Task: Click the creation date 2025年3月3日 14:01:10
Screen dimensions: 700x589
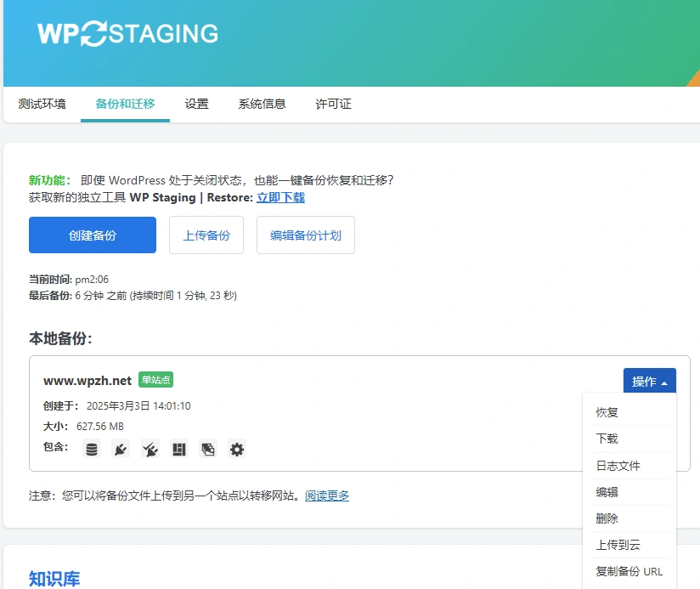Action: point(138,406)
